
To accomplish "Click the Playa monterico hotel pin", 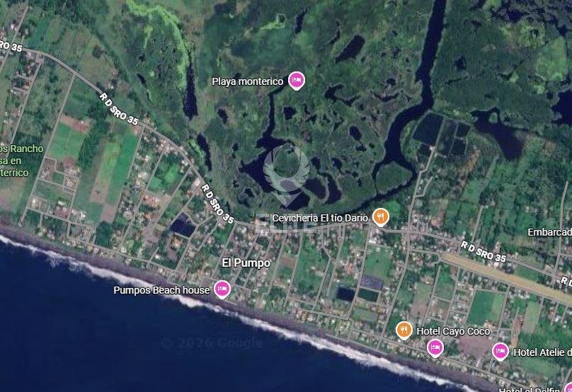I will [296, 80].
